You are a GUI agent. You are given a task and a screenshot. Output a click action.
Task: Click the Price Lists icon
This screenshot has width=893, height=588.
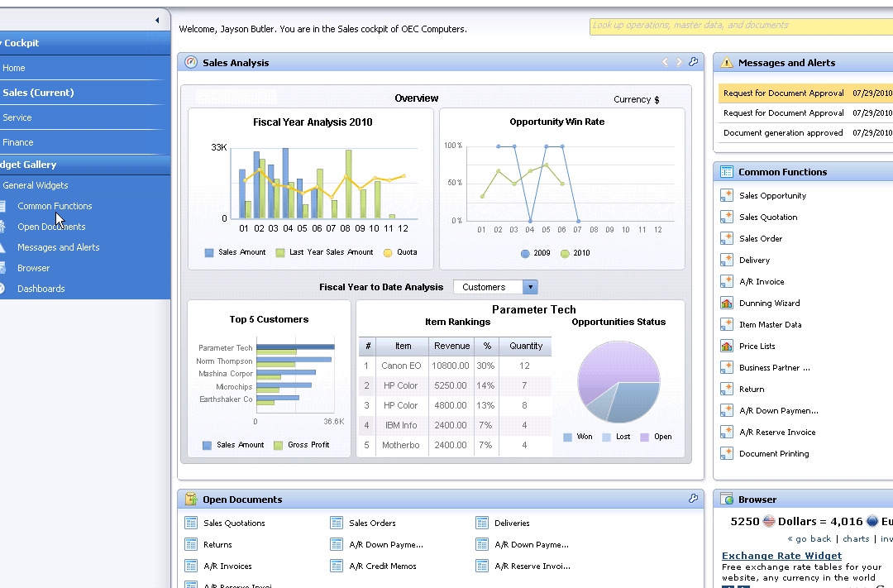tap(726, 347)
